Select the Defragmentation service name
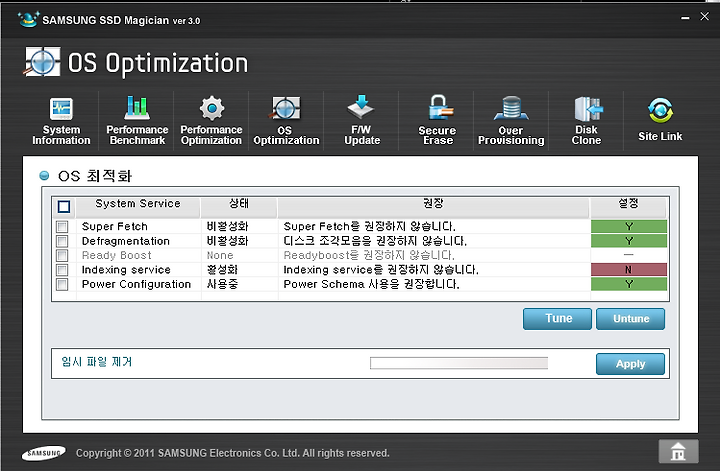The height and width of the screenshot is (471, 720). pos(126,241)
